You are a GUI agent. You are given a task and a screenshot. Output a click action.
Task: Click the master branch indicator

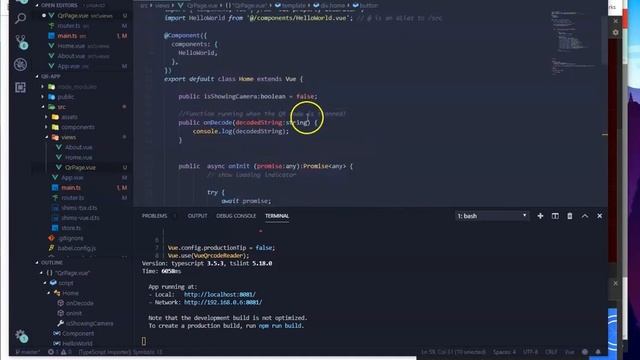[x=28, y=352]
